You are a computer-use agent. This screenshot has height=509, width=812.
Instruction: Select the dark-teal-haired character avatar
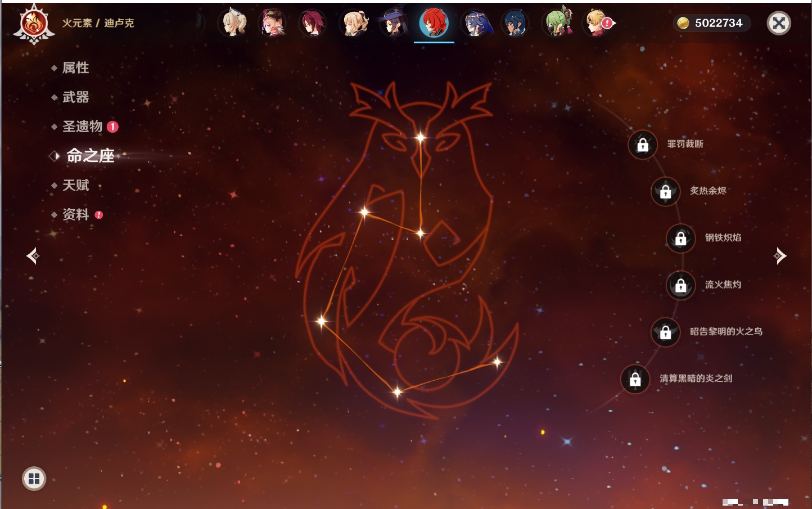pos(515,24)
